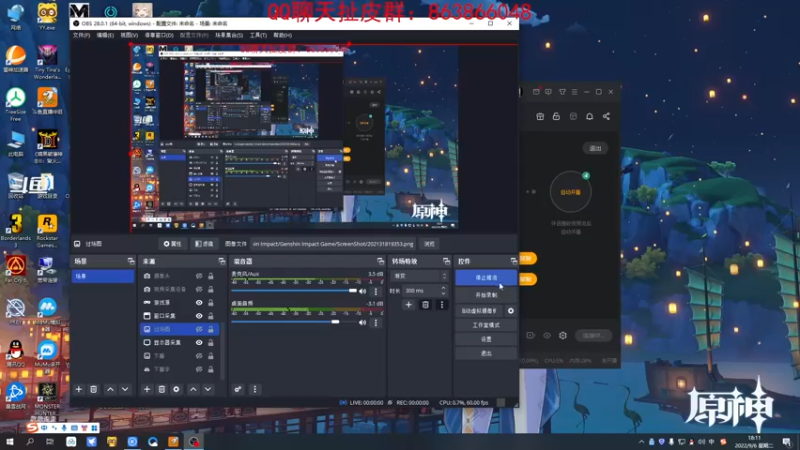This screenshot has height=450, width=800.
Task: Pop out the Sources dock panel
Action: pyautogui.click(x=222, y=261)
